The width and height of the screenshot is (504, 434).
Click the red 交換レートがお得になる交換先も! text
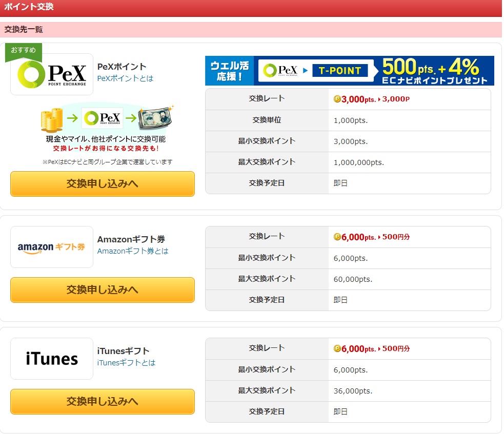(106, 149)
